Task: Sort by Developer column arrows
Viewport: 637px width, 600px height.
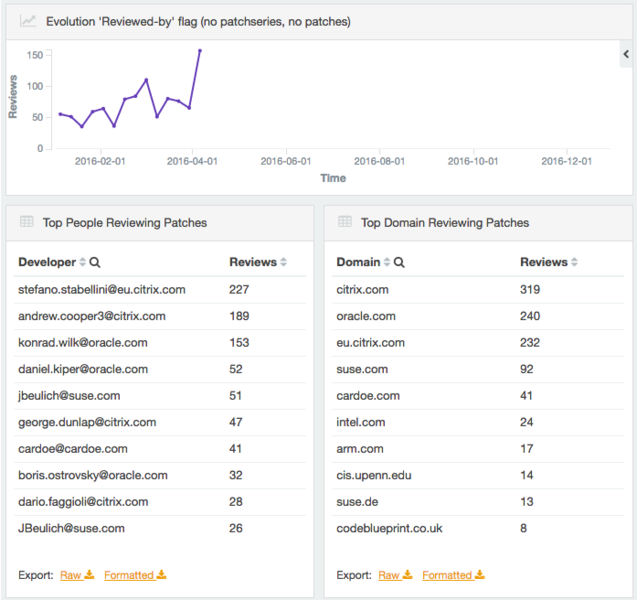Action: pyautogui.click(x=82, y=263)
